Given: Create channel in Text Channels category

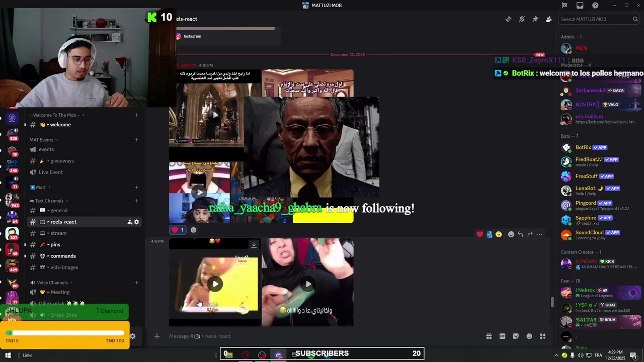Looking at the screenshot, I should tap(136, 201).
